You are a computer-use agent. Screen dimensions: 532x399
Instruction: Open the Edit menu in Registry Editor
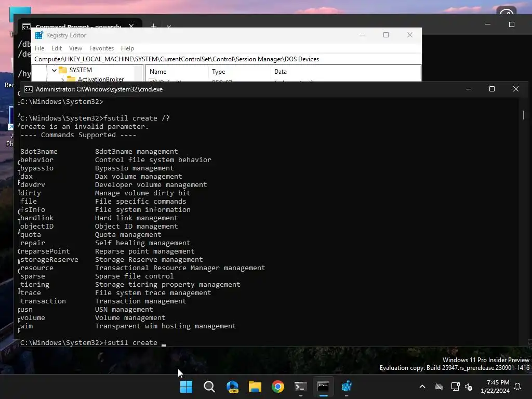click(56, 48)
